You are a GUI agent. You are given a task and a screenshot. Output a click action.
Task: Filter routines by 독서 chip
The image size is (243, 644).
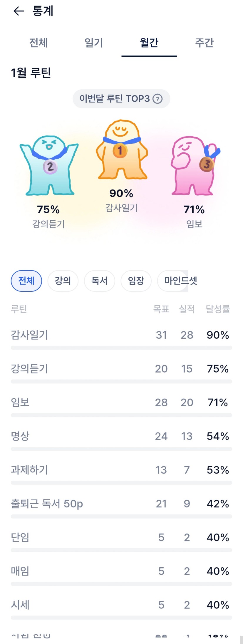[99, 281]
